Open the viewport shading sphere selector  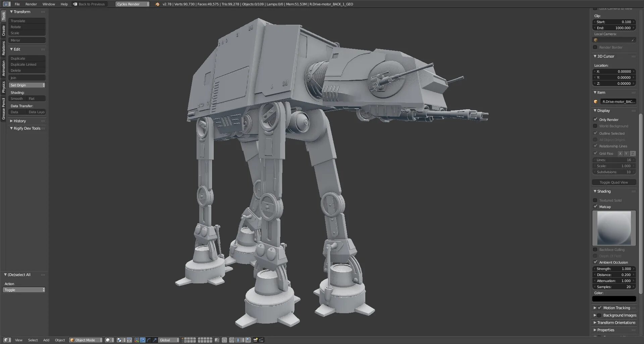[x=109, y=340]
